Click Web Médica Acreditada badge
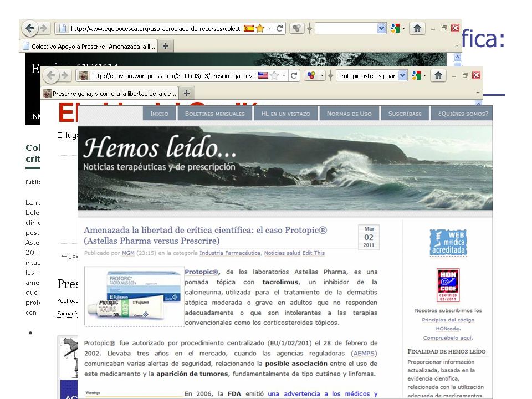This screenshot has width=532, height=399. pyautogui.click(x=448, y=243)
